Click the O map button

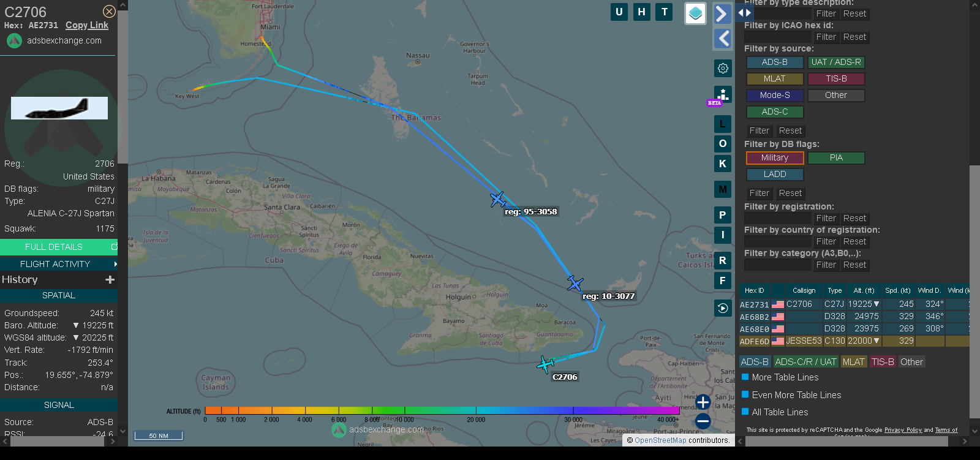click(723, 144)
